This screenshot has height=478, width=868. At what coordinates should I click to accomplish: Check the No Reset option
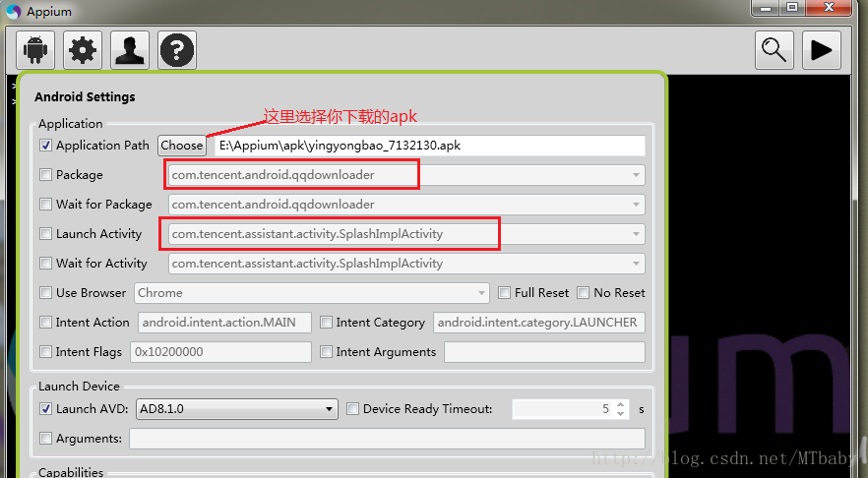pyautogui.click(x=584, y=293)
